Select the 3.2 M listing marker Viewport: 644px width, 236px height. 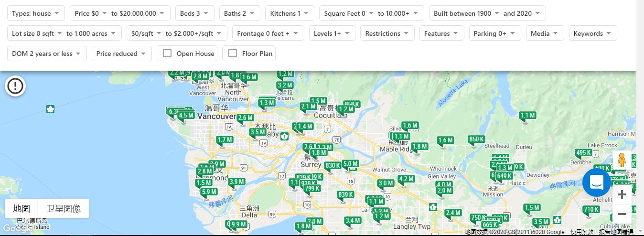click(x=284, y=85)
